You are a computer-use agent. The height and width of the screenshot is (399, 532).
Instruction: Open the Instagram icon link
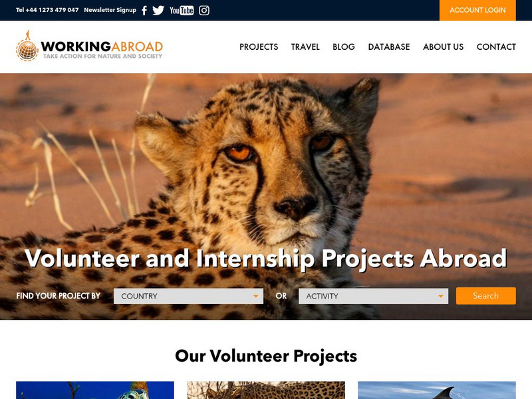point(204,10)
